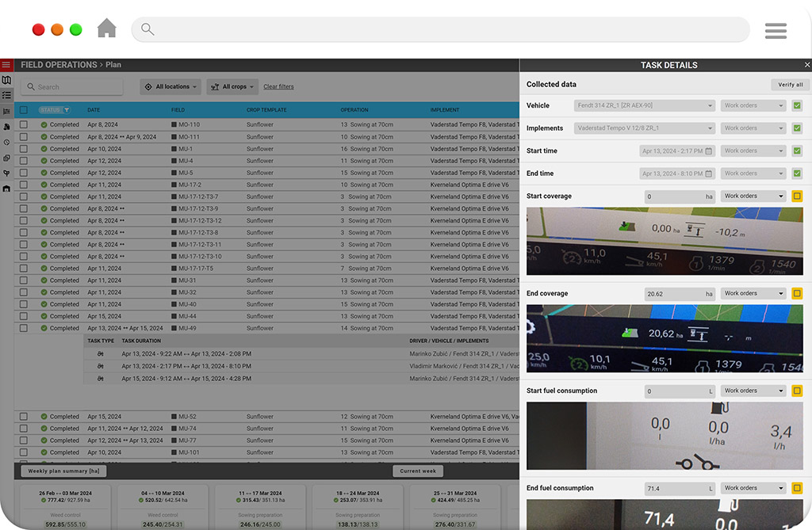Open the red hamburger menu in app sidebar
The image size is (812, 530).
(6, 65)
